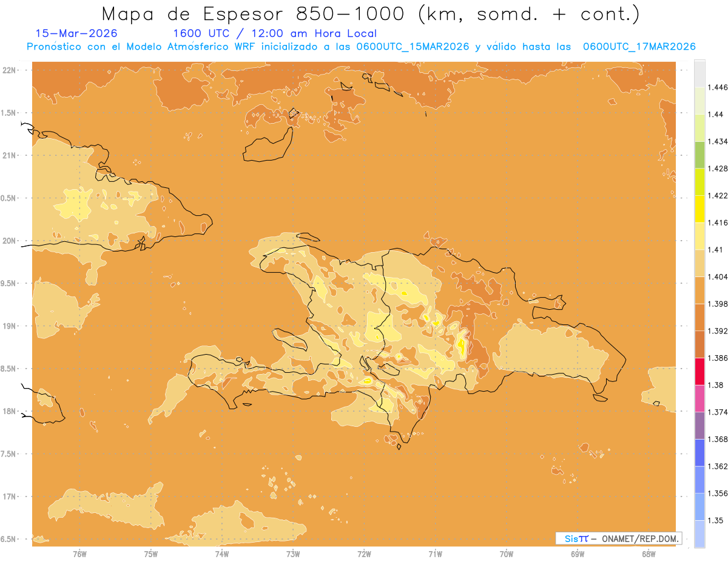
Task: Click the colorbar value '1.38'
Action: click(x=716, y=385)
